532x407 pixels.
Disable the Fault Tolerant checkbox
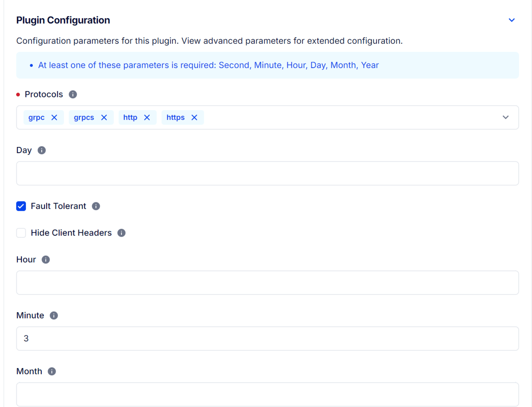(20, 206)
